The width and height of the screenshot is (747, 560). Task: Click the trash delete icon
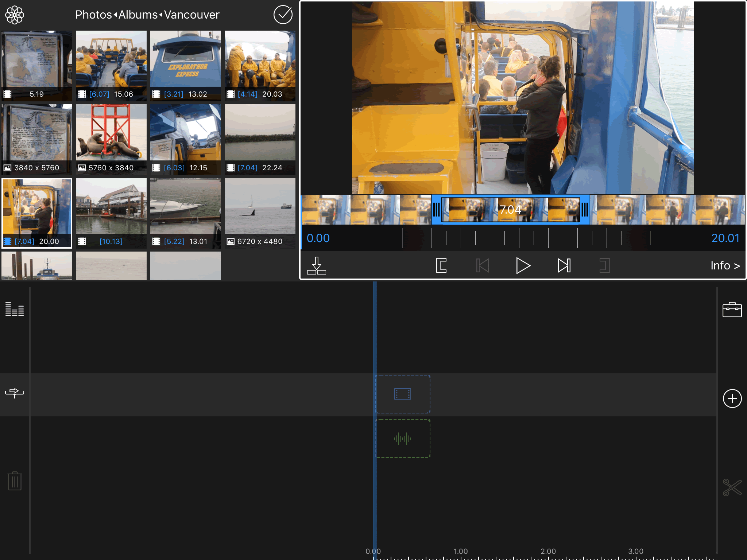[15, 481]
